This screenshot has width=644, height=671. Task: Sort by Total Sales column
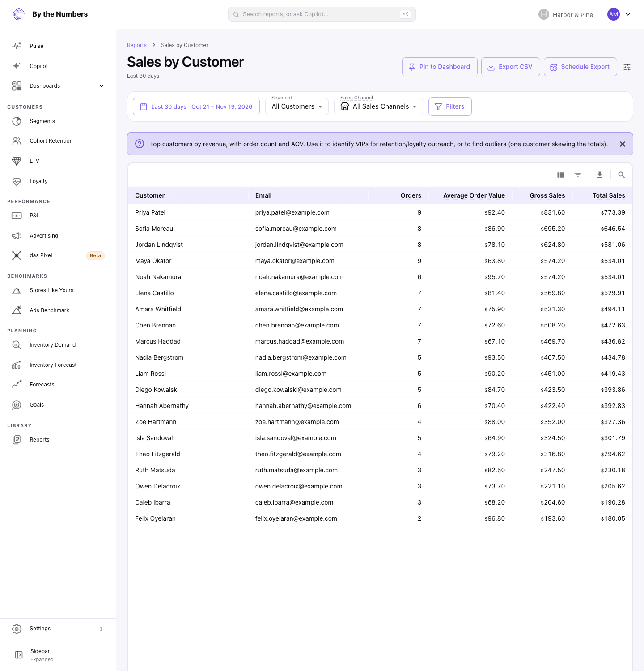tap(609, 195)
